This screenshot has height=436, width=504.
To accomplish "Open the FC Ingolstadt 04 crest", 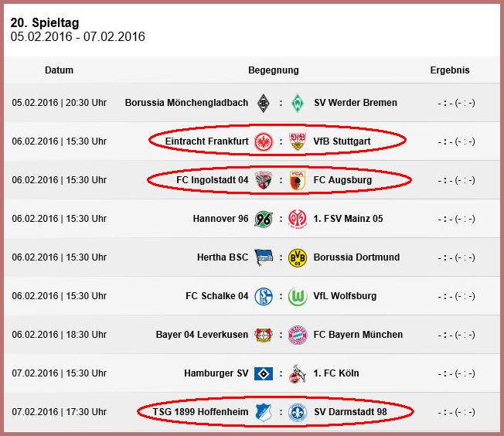I will (264, 180).
